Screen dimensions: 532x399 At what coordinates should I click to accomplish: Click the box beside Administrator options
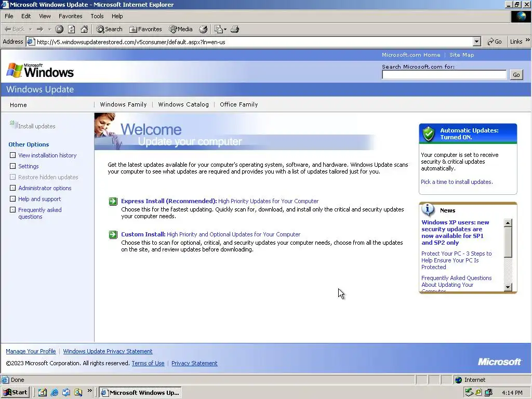click(x=12, y=188)
